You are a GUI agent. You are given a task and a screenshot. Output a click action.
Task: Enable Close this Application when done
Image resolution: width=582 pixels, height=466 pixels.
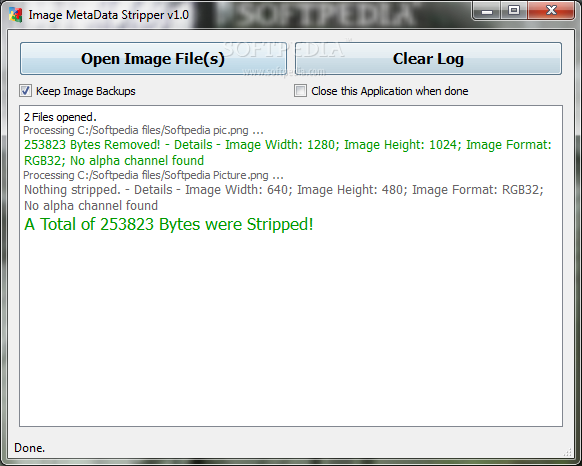(x=300, y=91)
